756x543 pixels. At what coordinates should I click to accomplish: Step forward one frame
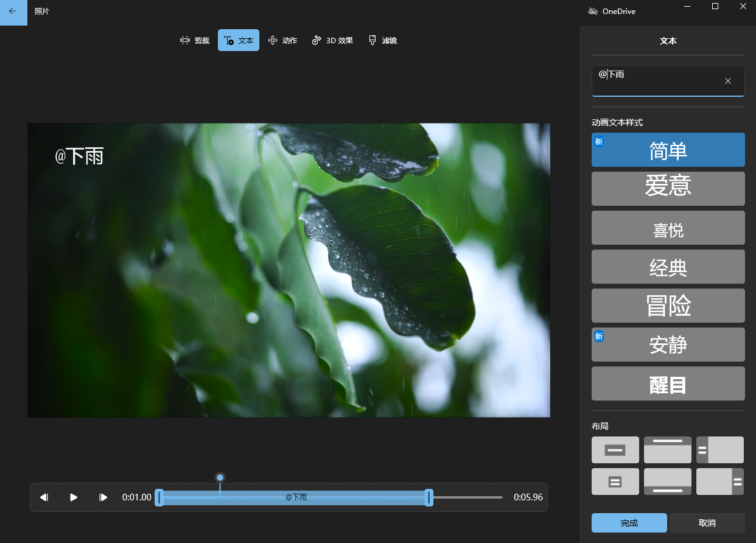pos(103,497)
